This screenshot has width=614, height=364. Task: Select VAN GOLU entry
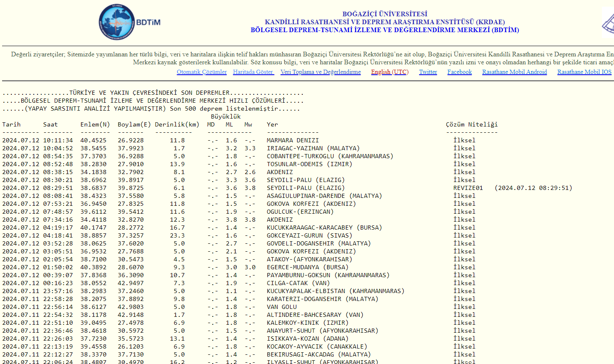point(282,307)
